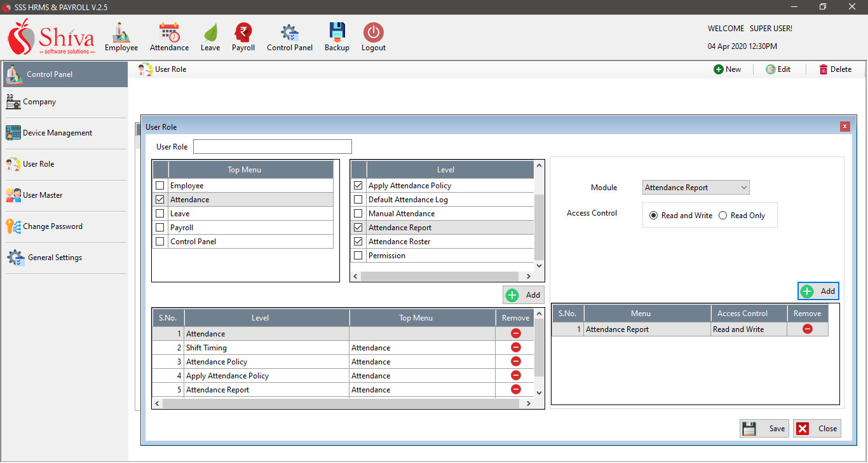Check the Employee top menu checkbox

[160, 186]
